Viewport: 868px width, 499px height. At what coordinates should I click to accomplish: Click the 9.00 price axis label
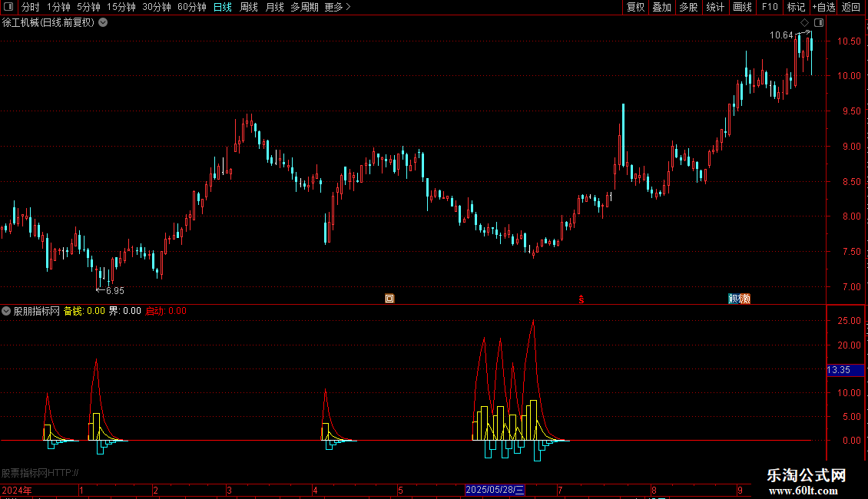tap(851, 147)
